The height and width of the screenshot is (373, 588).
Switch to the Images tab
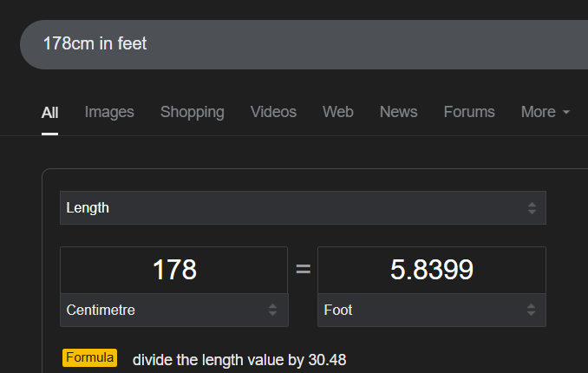point(109,112)
